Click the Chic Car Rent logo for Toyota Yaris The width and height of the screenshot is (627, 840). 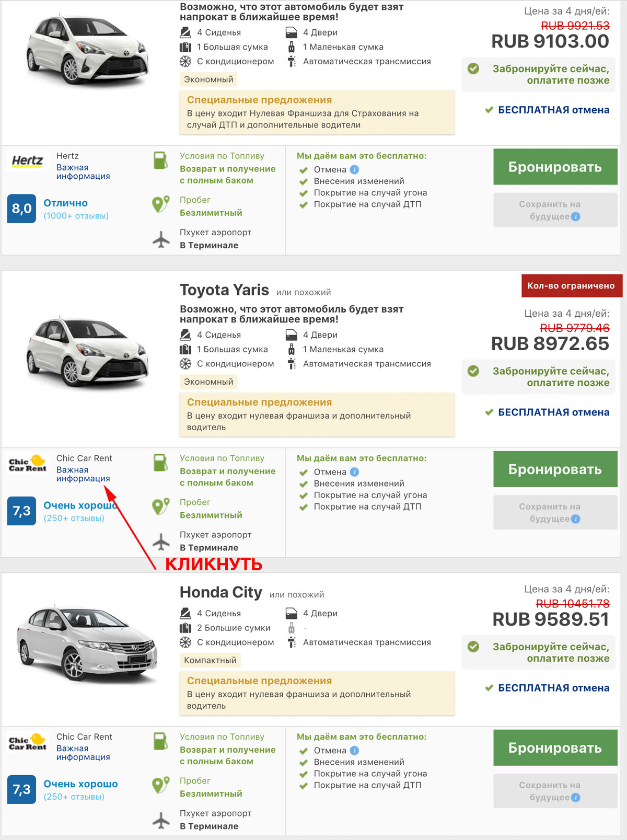(28, 463)
